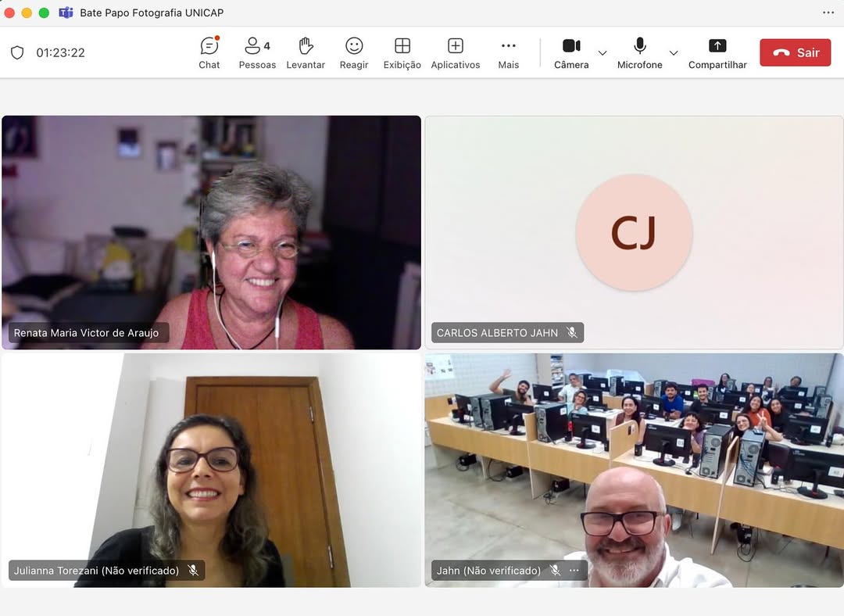Screen dimensions: 844x616
Task: Change layout via Exibição
Action: [402, 53]
